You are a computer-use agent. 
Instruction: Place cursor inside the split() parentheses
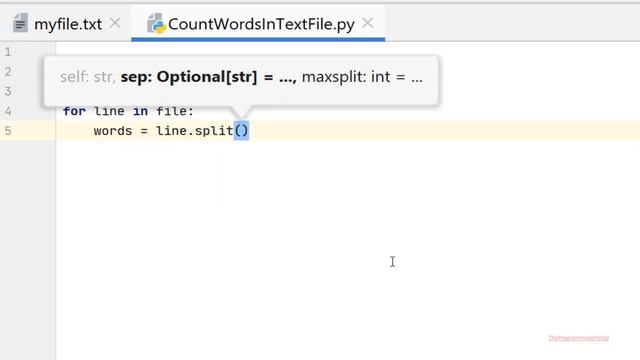tap(241, 131)
